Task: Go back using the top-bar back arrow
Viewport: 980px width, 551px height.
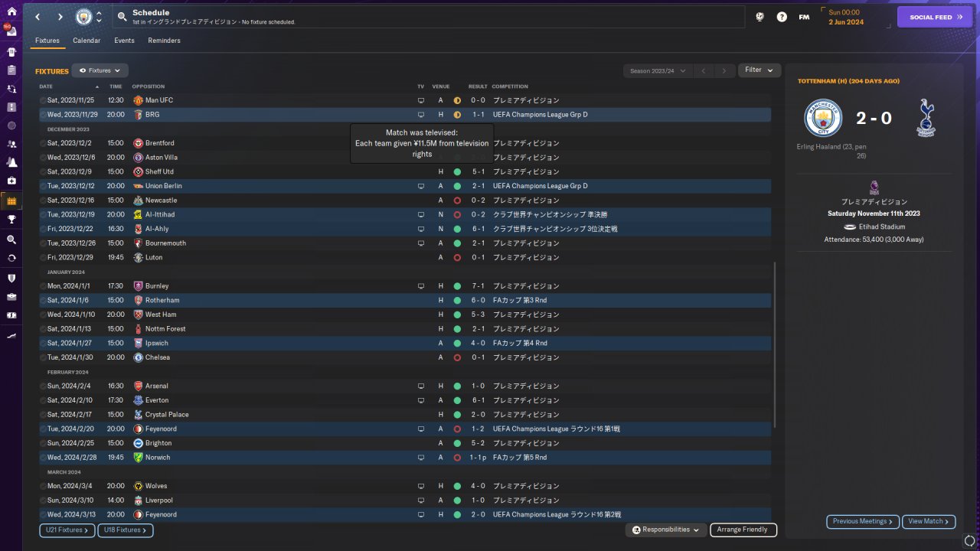Action: [x=38, y=17]
